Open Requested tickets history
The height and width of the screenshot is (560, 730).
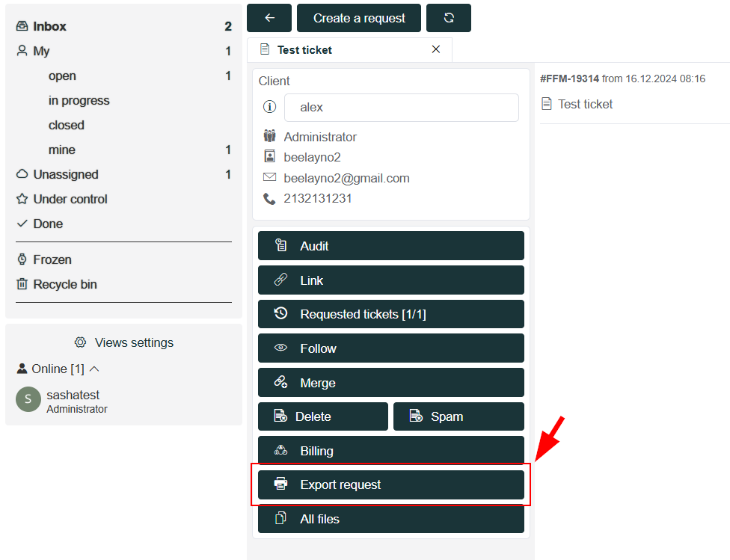click(x=390, y=314)
